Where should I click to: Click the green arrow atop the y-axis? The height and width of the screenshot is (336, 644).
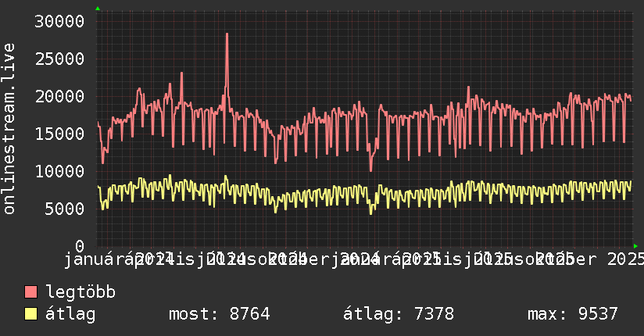coord(98,9)
